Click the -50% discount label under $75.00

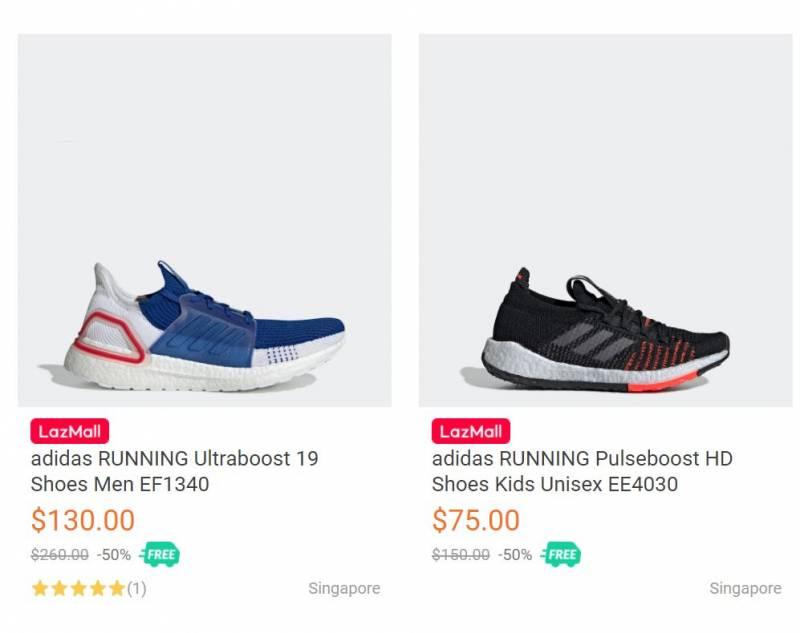click(x=515, y=554)
